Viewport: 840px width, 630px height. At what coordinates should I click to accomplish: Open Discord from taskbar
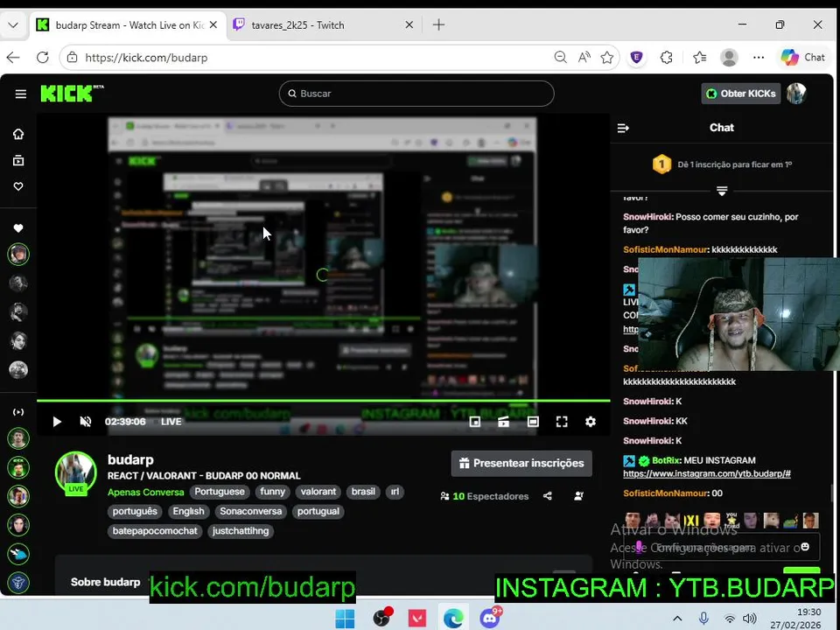tap(490, 619)
